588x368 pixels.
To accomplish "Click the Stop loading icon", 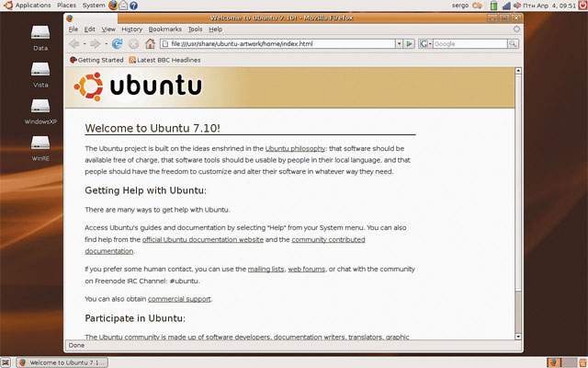I will point(133,44).
